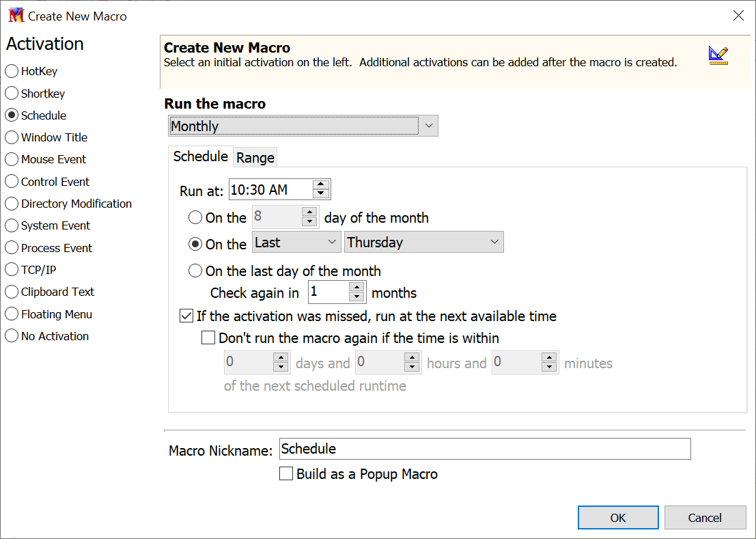Viewport: 756px width, 539px height.
Task: Increase the Run at time spinner
Action: pyautogui.click(x=321, y=185)
